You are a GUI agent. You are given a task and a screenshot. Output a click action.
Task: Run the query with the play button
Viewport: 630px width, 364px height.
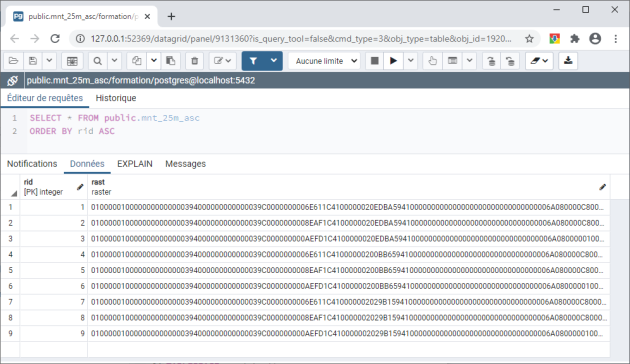(x=393, y=61)
